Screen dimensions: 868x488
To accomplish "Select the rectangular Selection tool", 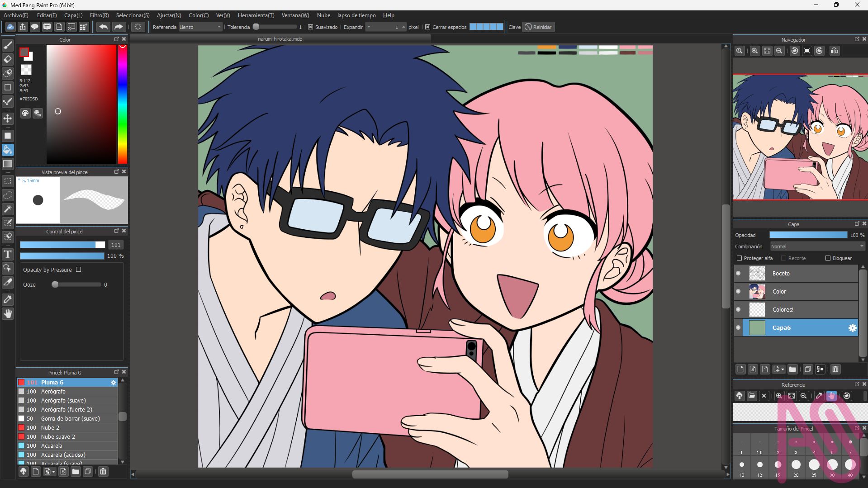I will point(8,181).
